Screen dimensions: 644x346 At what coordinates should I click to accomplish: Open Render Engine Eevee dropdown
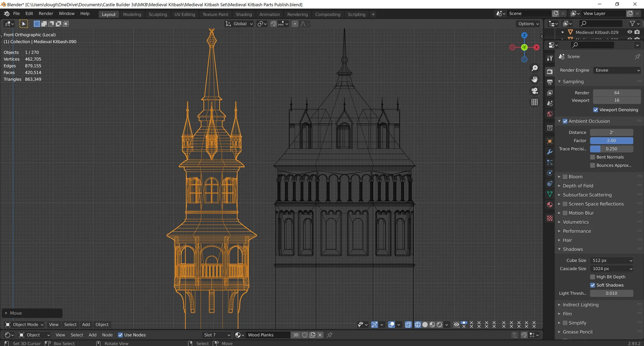click(617, 70)
